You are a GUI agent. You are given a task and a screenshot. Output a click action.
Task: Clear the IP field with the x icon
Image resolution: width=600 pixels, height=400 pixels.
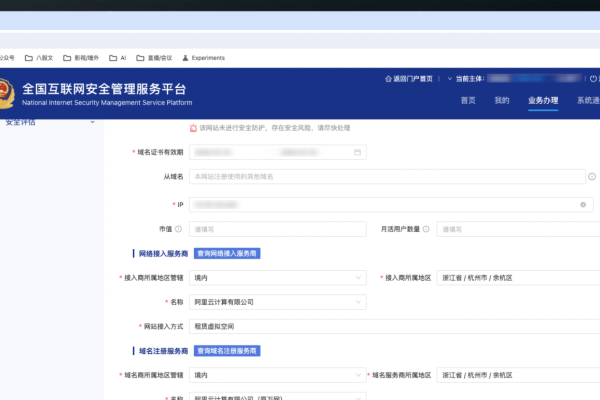[x=583, y=205]
